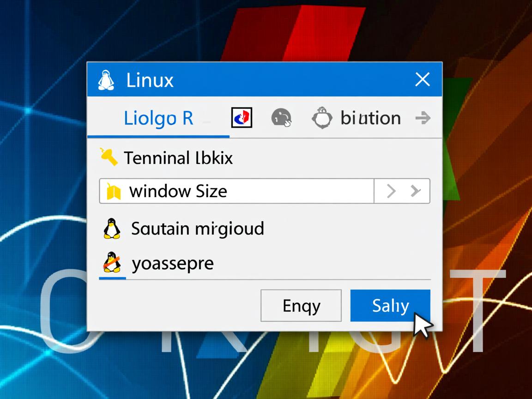Select the Sautain mrgioud list entry

pyautogui.click(x=198, y=228)
